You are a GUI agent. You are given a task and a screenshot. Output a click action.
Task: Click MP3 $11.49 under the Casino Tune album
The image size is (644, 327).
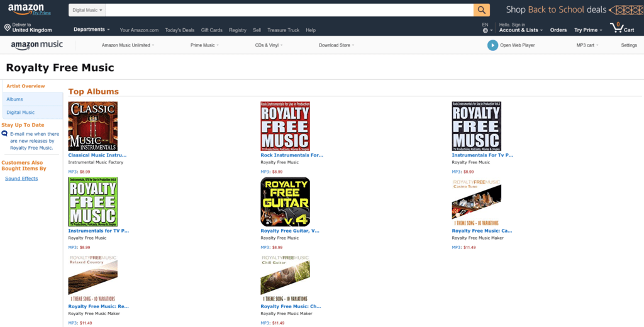coord(464,247)
